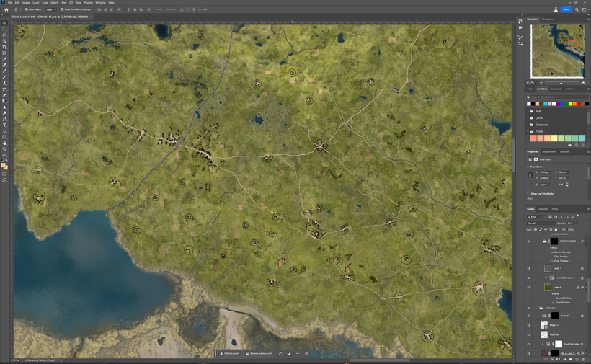Click lock position icon in Layers
Screen dimensions: 591x364
point(546,229)
